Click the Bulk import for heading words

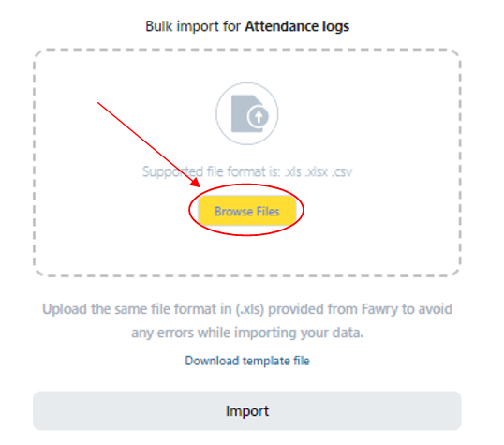pyautogui.click(x=193, y=26)
